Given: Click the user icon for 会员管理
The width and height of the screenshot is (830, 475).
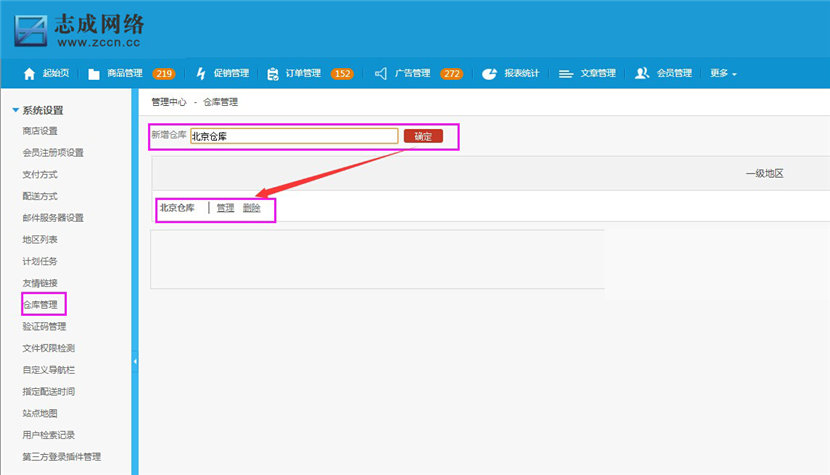Looking at the screenshot, I should point(642,73).
